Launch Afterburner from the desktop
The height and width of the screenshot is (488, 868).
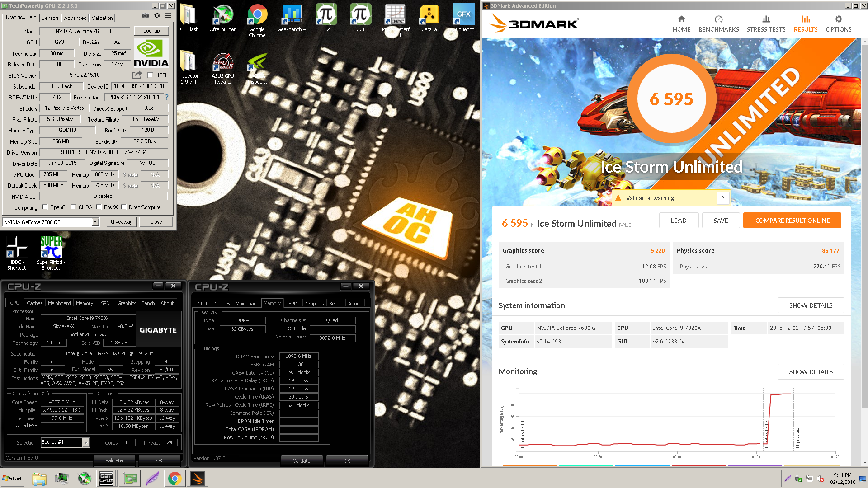[222, 18]
